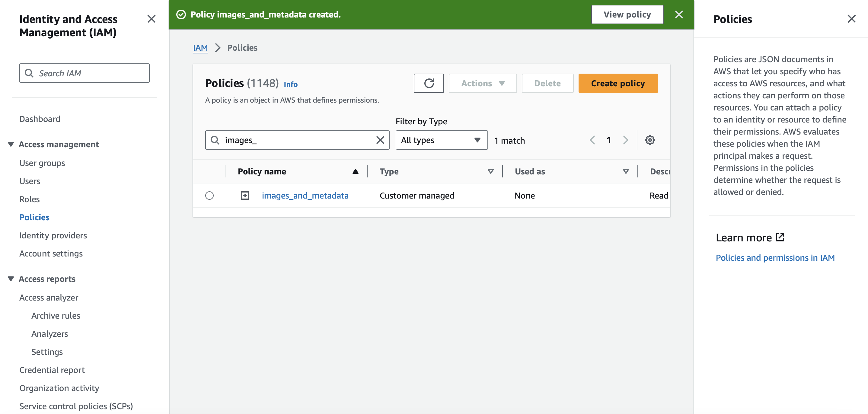Go to IAM breadcrumb link
Viewport: 868px width, 414px height.
[200, 48]
